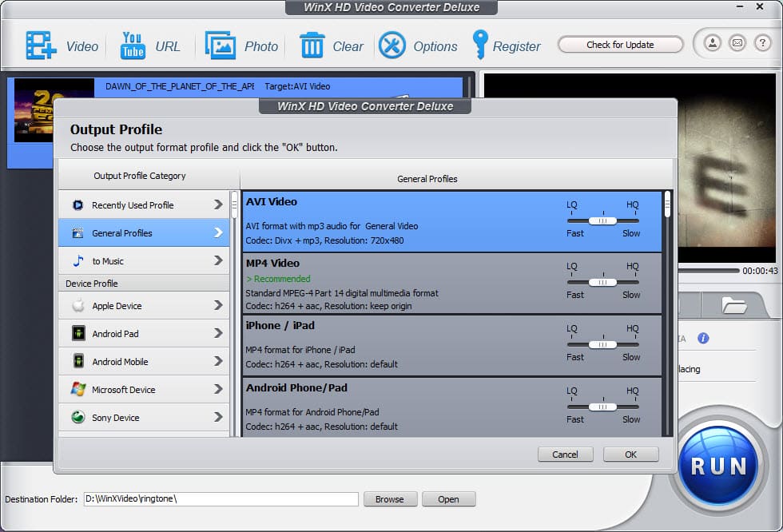Image resolution: width=783 pixels, height=532 pixels.
Task: Open the help question mark icon
Action: pyautogui.click(x=762, y=43)
